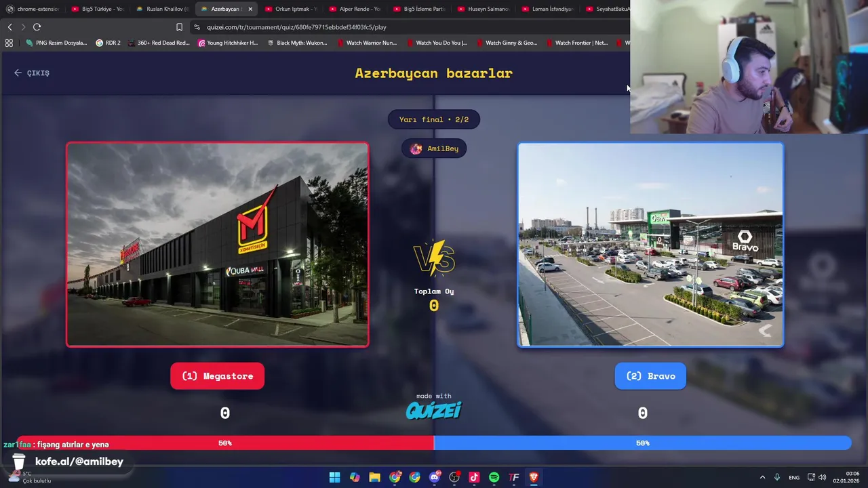Click the microphone tray icon
Image resolution: width=868 pixels, height=488 pixels.
[777, 477]
